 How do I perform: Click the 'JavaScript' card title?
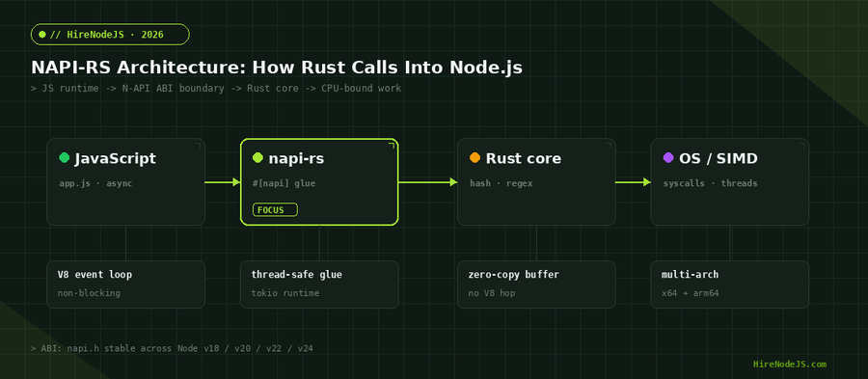[115, 159]
